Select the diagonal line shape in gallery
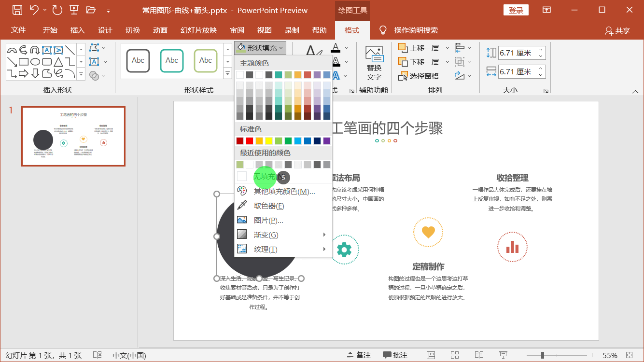The height and width of the screenshot is (362, 644). click(70, 50)
